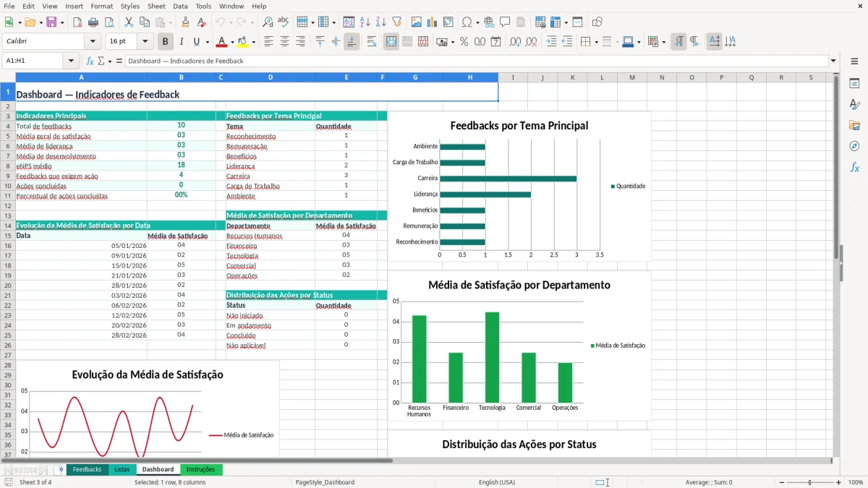Screen dimensions: 868x488
Task: Format cell as date
Action: coord(496,42)
